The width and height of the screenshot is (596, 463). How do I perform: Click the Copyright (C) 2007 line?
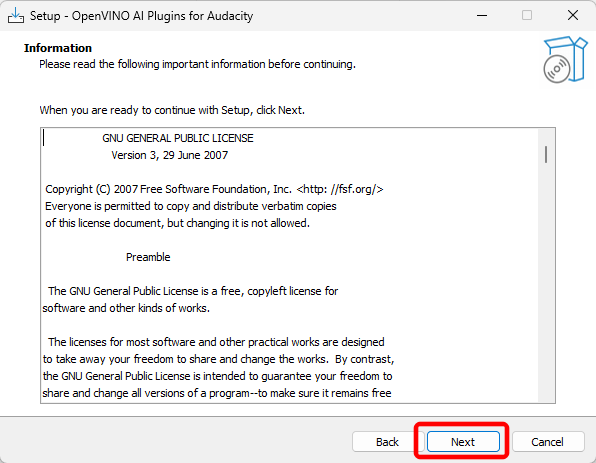click(214, 189)
